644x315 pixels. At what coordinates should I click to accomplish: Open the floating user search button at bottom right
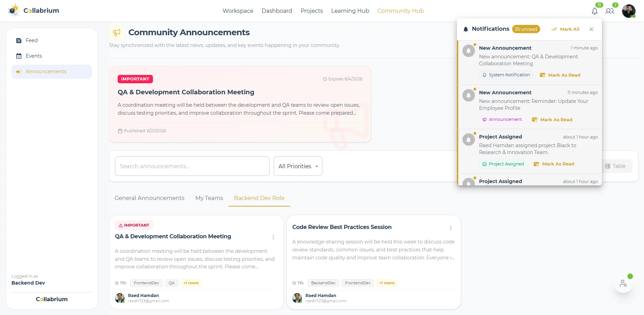click(x=623, y=284)
